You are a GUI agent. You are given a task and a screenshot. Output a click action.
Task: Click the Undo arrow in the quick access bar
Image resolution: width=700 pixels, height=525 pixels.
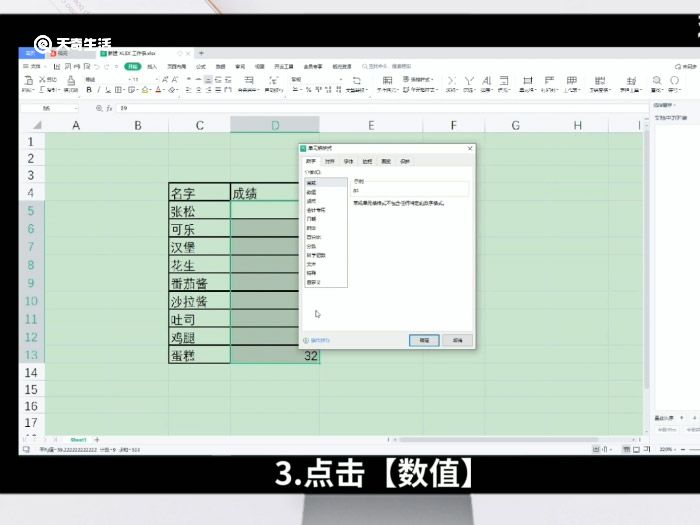(97, 67)
